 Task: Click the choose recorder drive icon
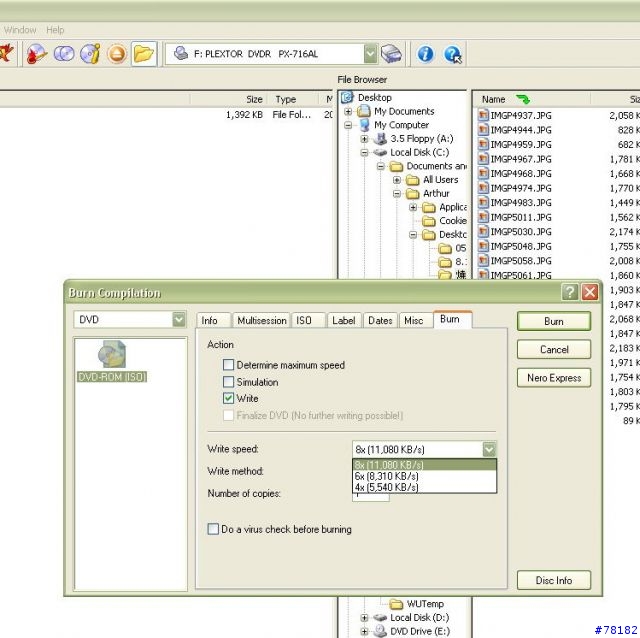[x=391, y=54]
